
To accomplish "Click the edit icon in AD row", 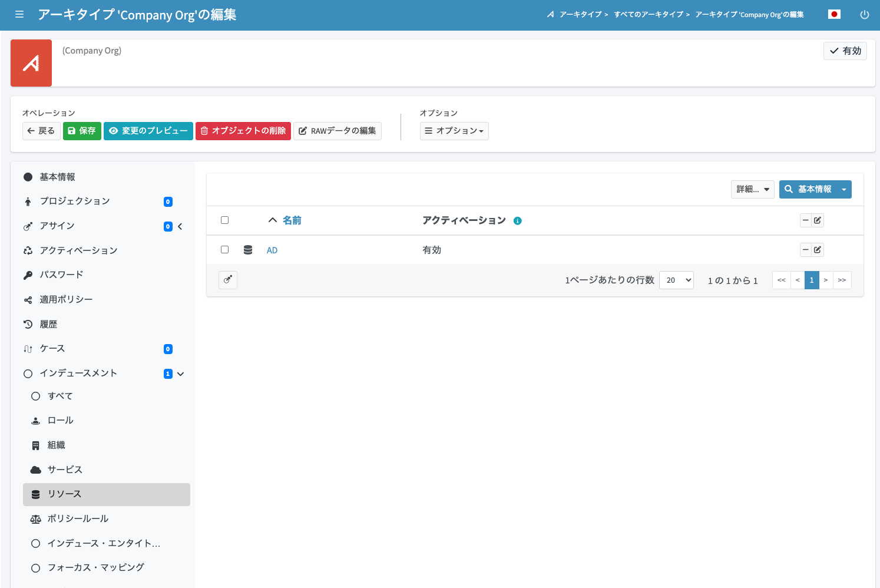I will (x=818, y=250).
